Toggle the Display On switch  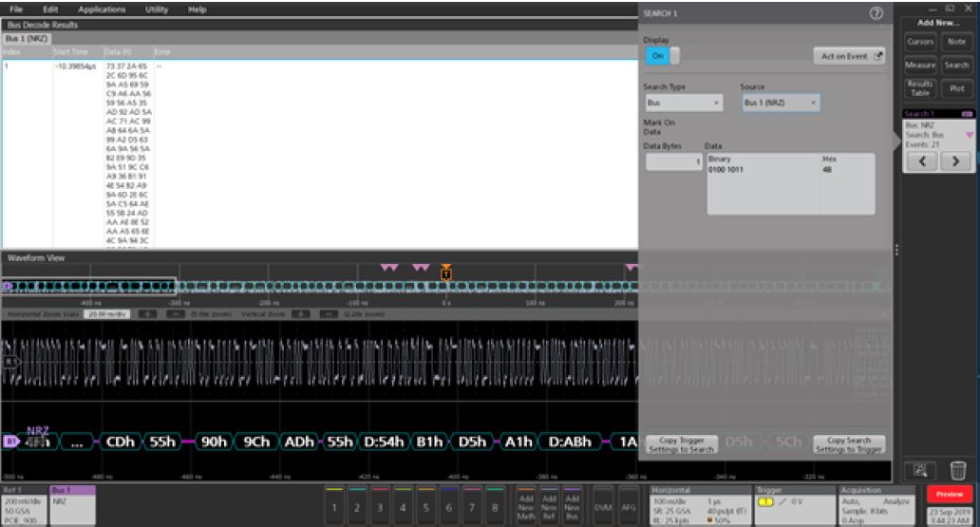coord(661,56)
